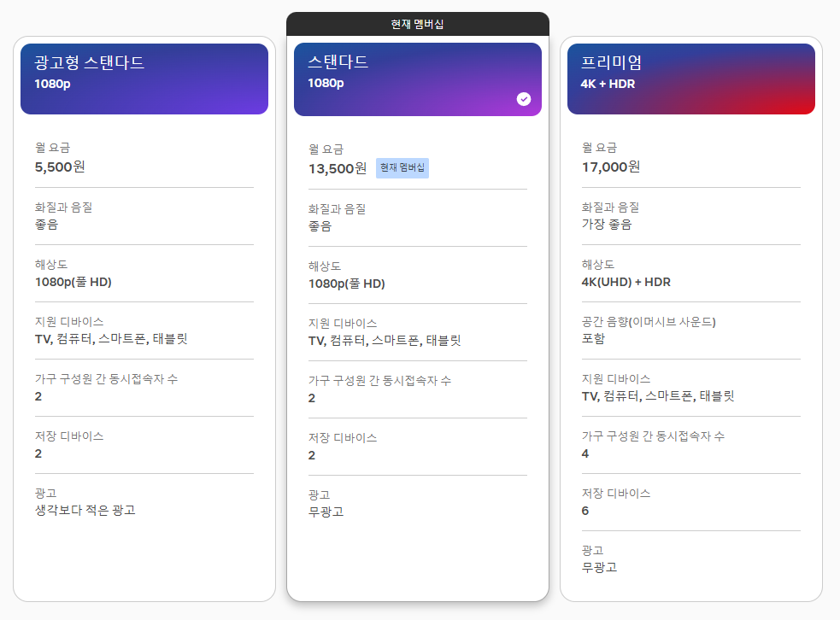This screenshot has width=840, height=620.
Task: Click 4K(UHD) + HDR resolution value
Action: click(x=626, y=282)
